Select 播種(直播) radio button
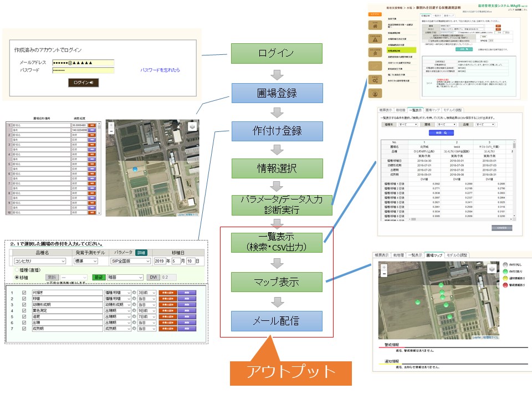The image size is (532, 399). [x=17, y=270]
